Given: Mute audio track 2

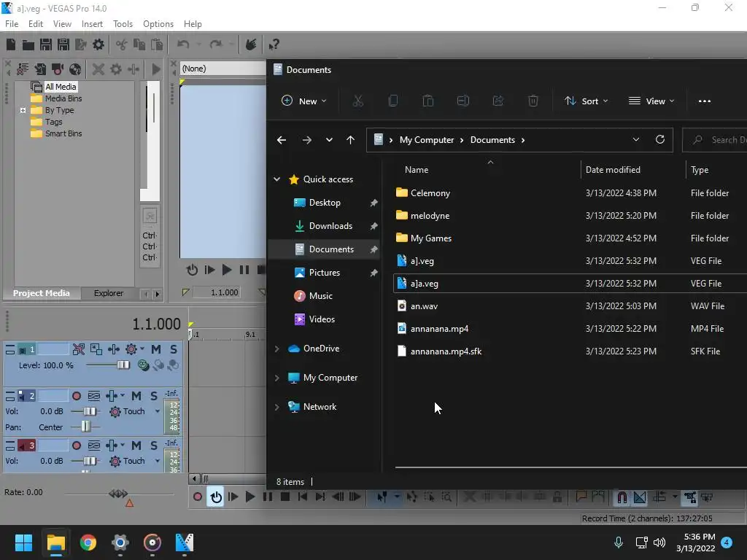Looking at the screenshot, I should (136, 396).
